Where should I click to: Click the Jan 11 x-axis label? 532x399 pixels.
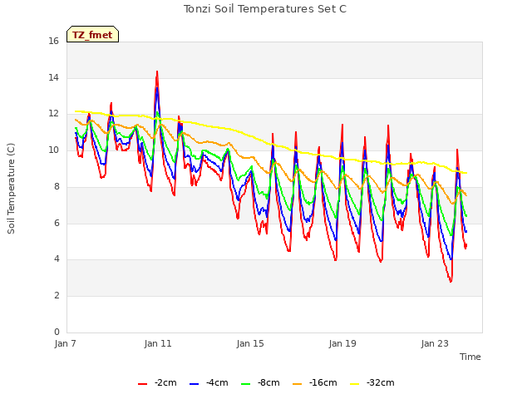[158, 343]
